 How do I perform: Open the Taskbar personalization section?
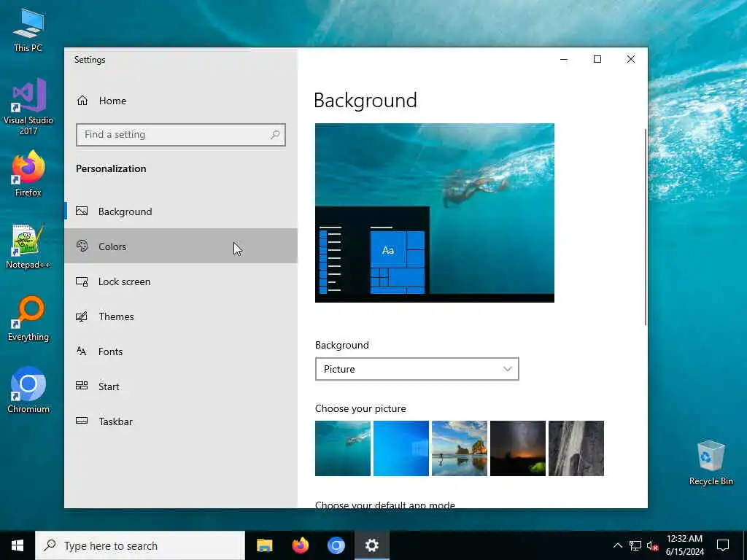[x=181, y=421]
